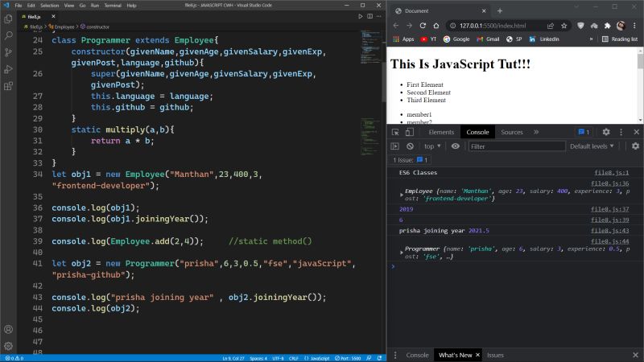This screenshot has height=362, width=644.
Task: Toggle DevTools device toolbar
Action: click(x=410, y=132)
